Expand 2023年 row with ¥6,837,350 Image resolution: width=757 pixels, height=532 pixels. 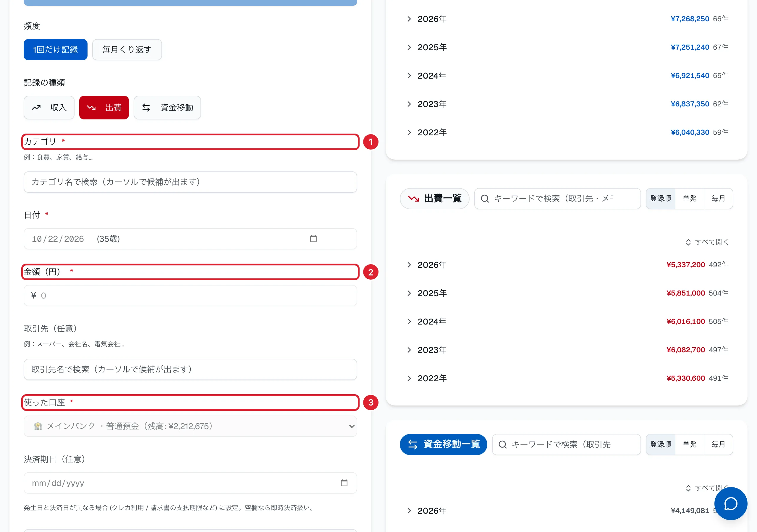point(567,104)
